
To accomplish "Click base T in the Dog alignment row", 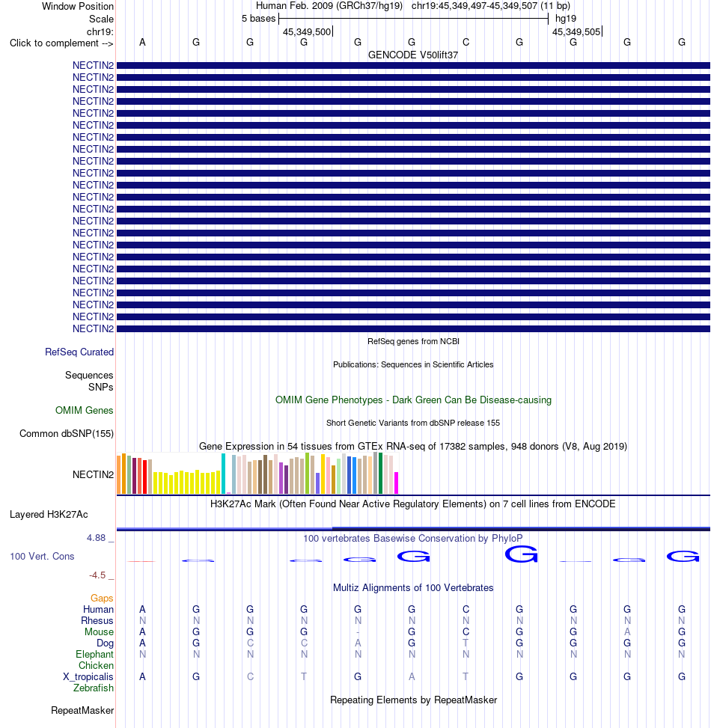I will coord(466,643).
